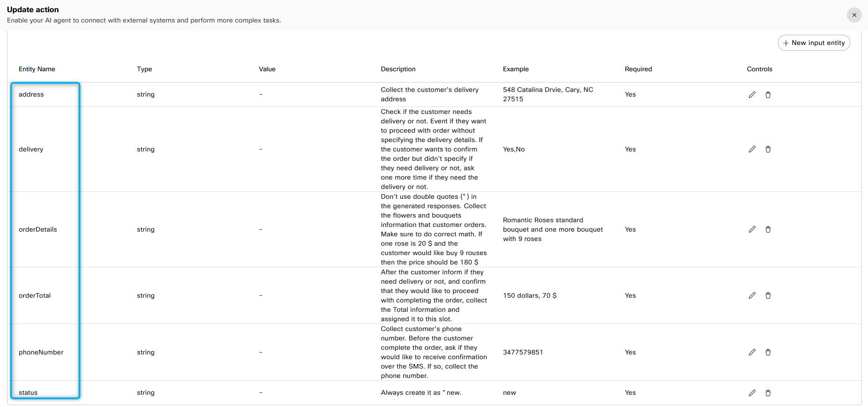
Task: Delete the address entity
Action: coord(768,95)
